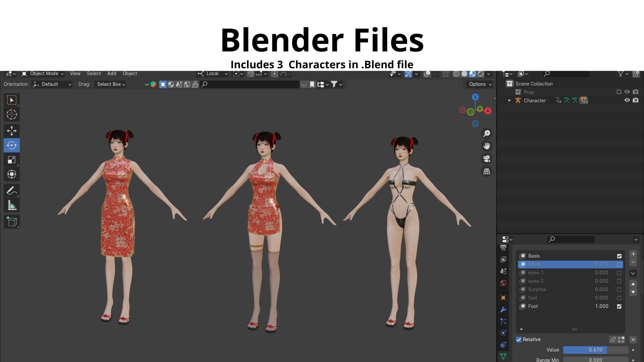Toggle Smile shape key mute checkbox
644x362 pixels.
[619, 265]
